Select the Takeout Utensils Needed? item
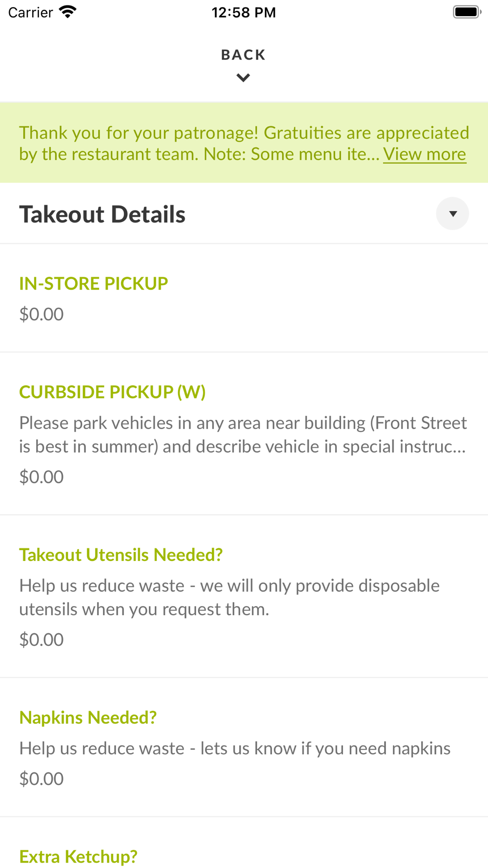 244,597
